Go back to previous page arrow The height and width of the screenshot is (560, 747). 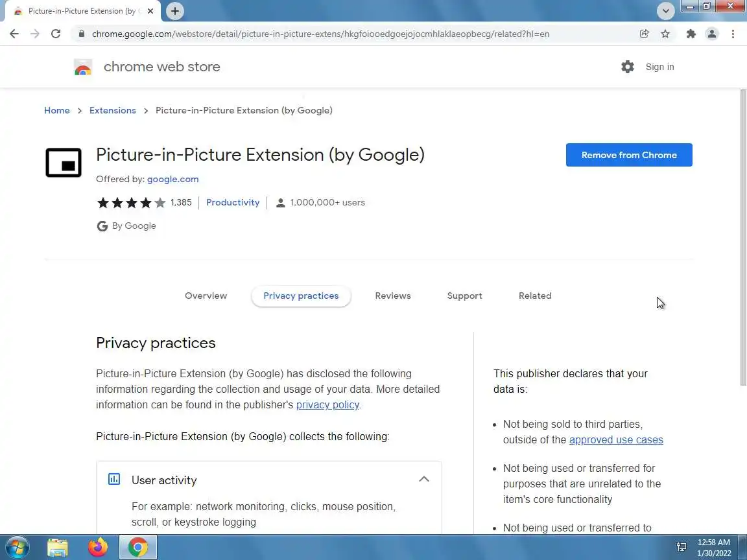(14, 34)
